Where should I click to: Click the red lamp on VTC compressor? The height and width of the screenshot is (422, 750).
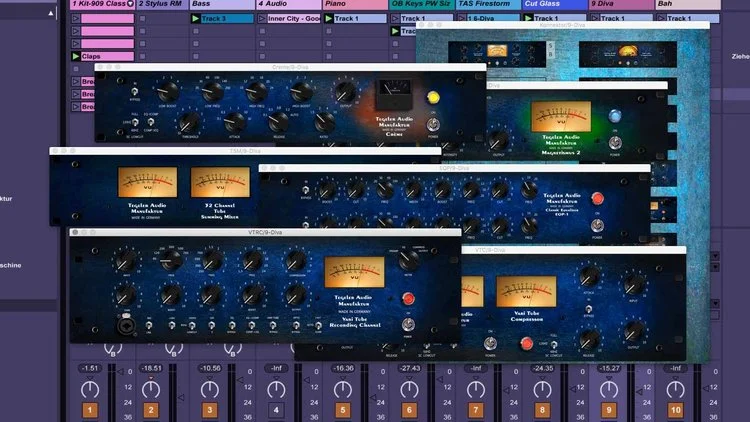[x=527, y=343]
